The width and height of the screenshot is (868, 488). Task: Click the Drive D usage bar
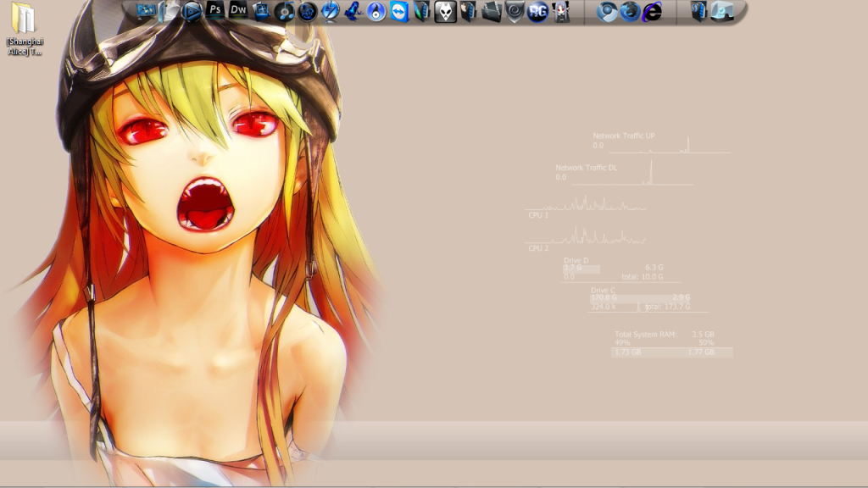pos(581,269)
